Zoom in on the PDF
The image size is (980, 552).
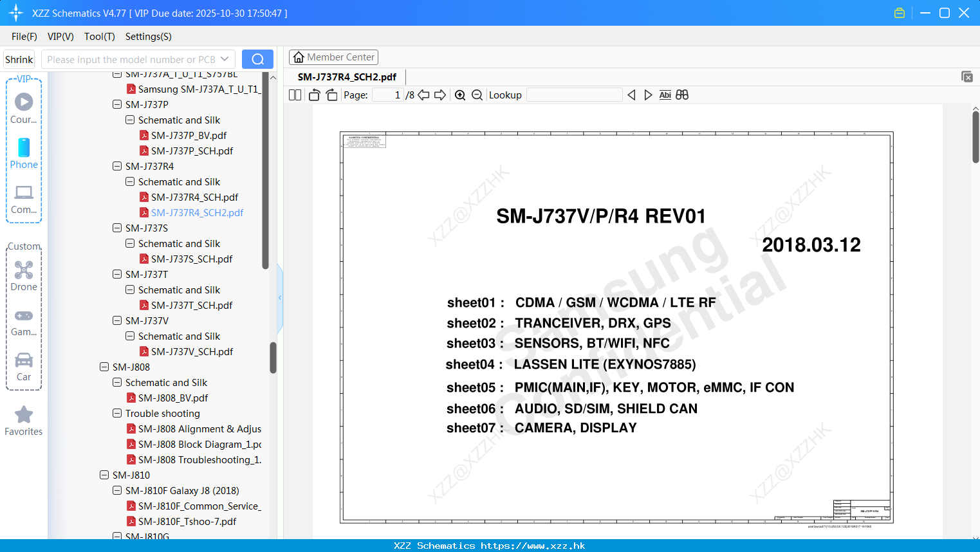click(460, 95)
